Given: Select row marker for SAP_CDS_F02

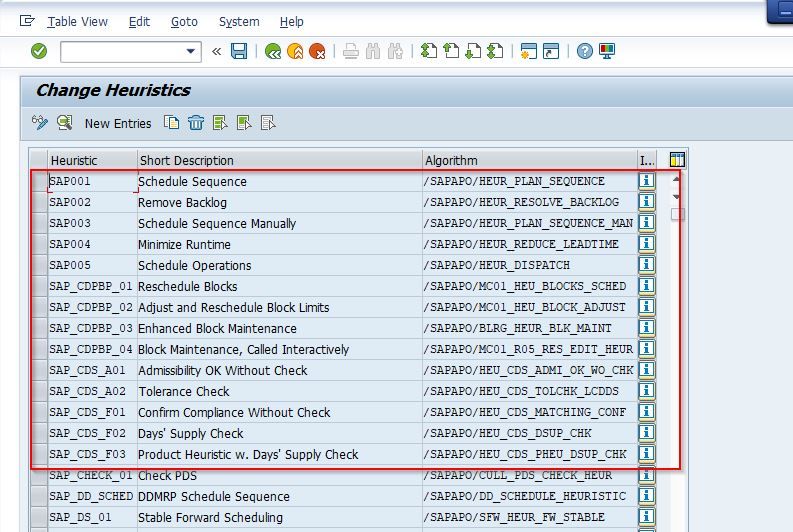Looking at the screenshot, I should (x=39, y=433).
